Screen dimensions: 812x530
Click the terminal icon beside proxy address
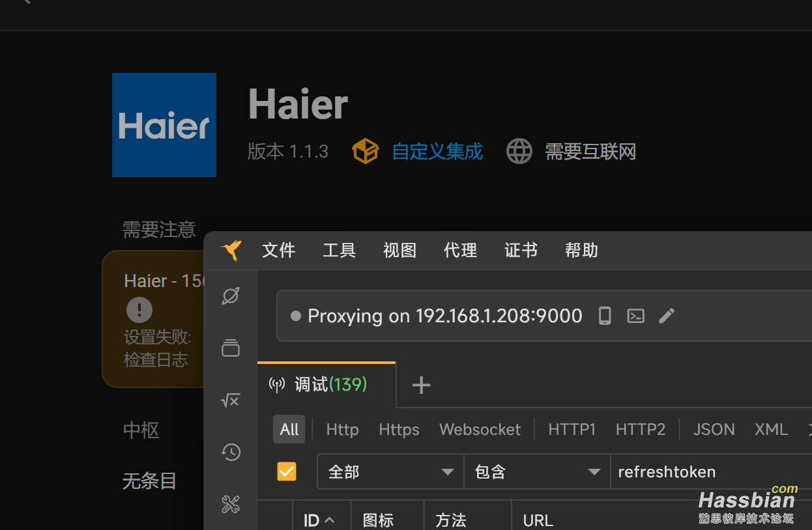coord(635,316)
